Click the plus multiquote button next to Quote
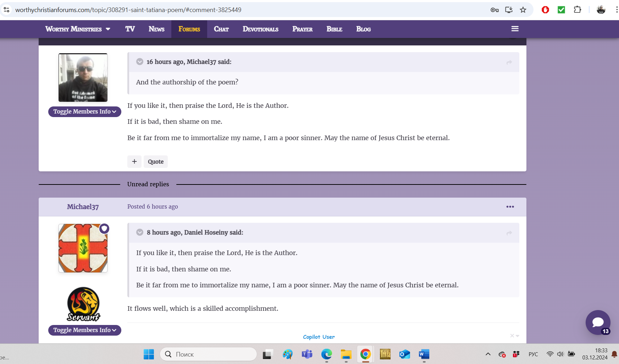This screenshot has height=364, width=619. click(134, 161)
